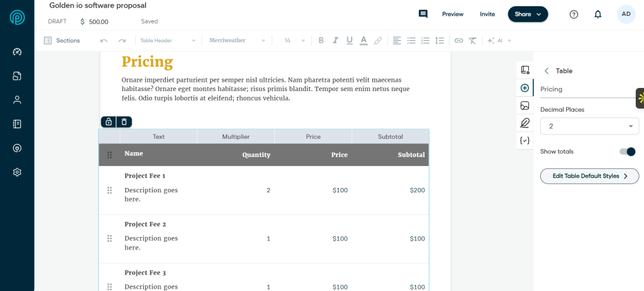Image resolution: width=644 pixels, height=291 pixels.
Task: Open the content library icon in sidebar
Action: pyautogui.click(x=17, y=124)
